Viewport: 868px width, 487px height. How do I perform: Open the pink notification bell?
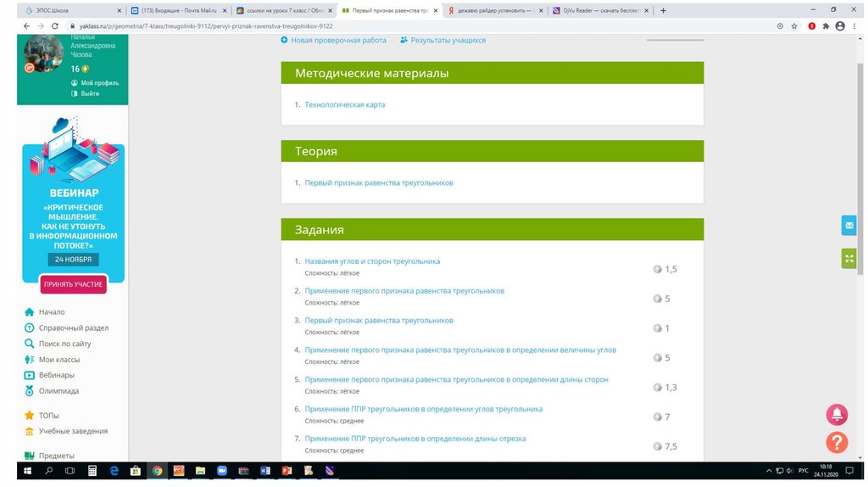tap(837, 414)
